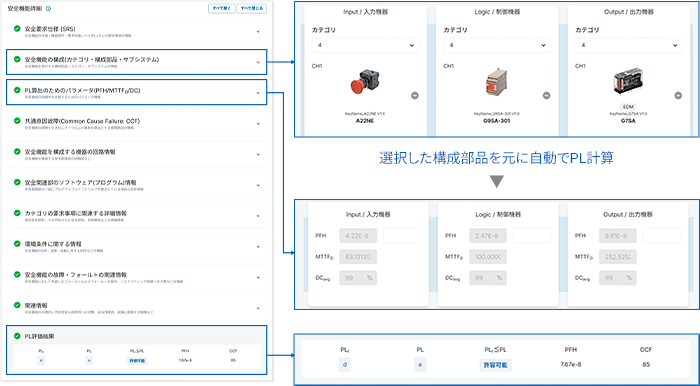Image resolution: width=700 pixels, height=386 pixels.
Task: Expand 安全機能の故障・フォールトの関連情報 chevron
Action: (x=258, y=278)
